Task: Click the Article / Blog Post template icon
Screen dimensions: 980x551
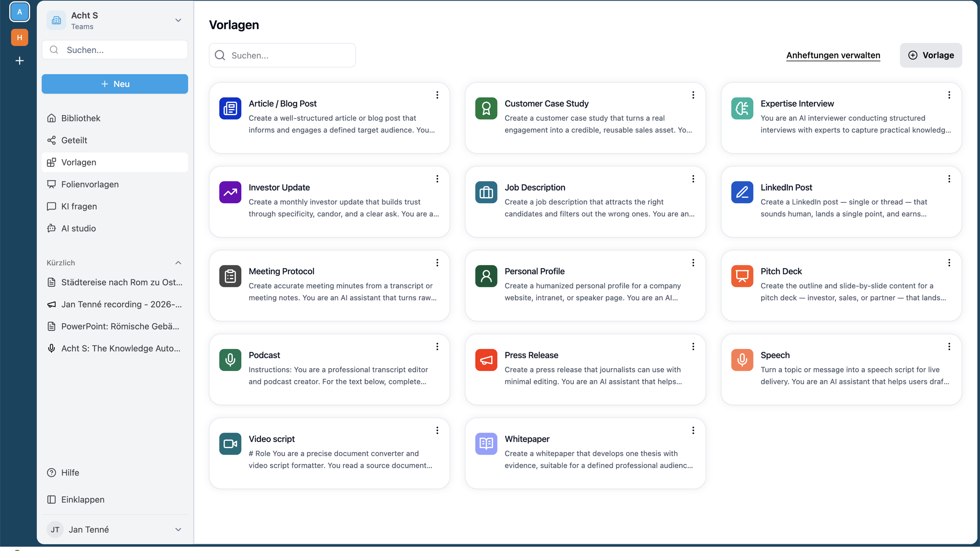Action: tap(230, 108)
